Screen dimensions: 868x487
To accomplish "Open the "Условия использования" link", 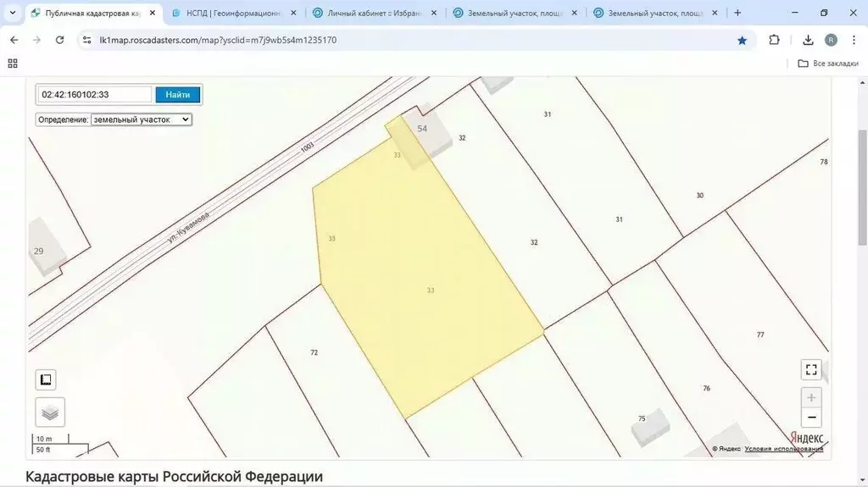I will 783,449.
